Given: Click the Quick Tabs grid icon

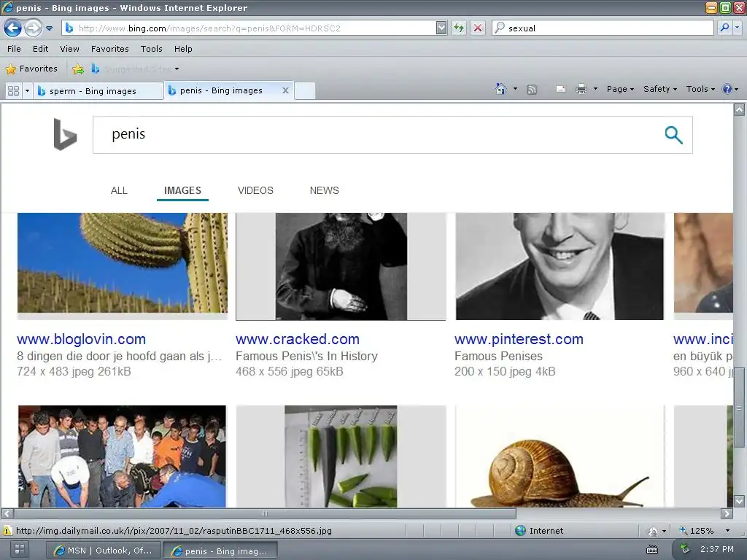Looking at the screenshot, I should 13,90.
